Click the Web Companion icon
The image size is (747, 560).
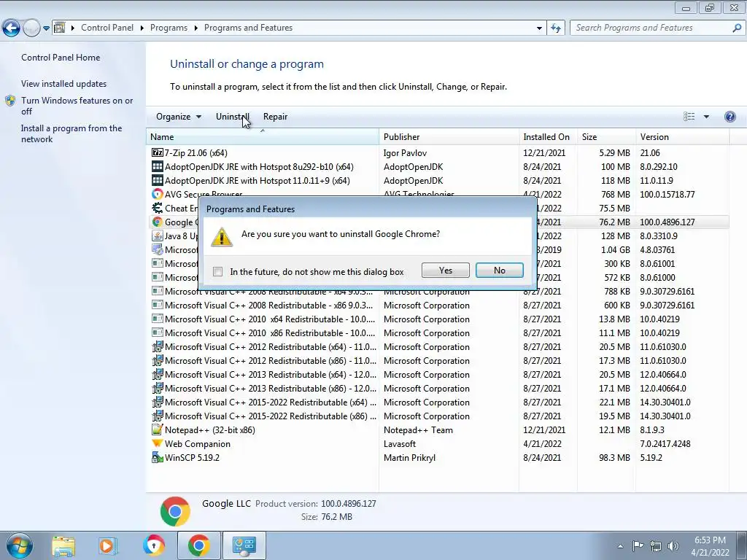[158, 443]
